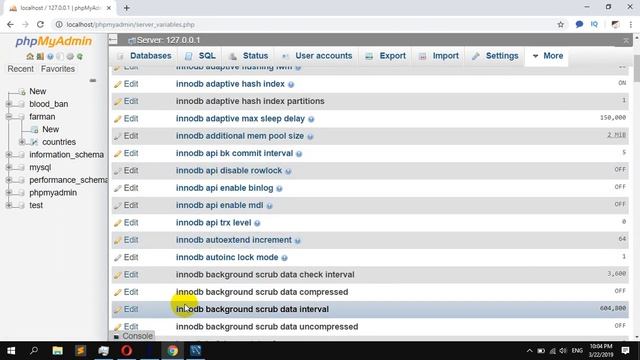Click info icon beside innodb api trx level
Image resolution: width=640 pixels, height=360 pixels.
tap(257, 223)
